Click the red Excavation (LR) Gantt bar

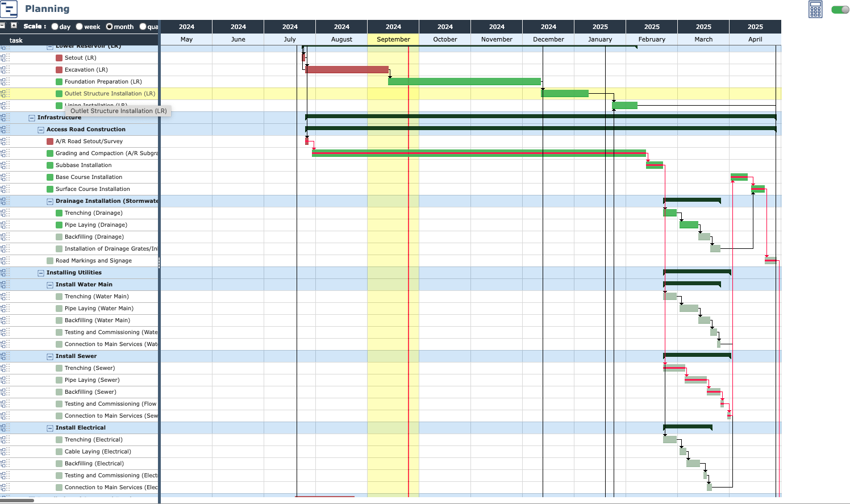pos(347,70)
